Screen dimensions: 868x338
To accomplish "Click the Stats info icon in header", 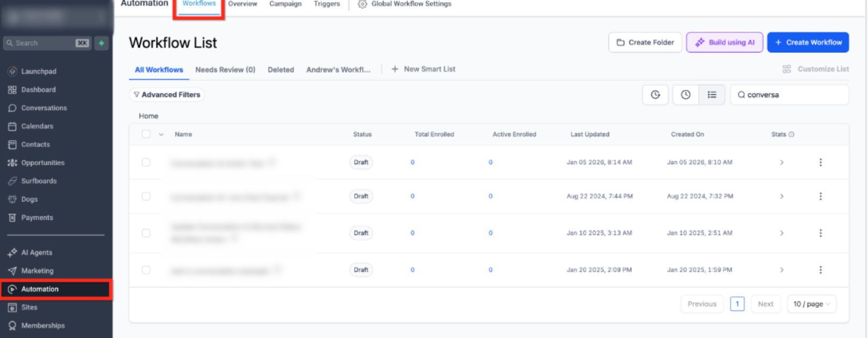I will tap(791, 135).
